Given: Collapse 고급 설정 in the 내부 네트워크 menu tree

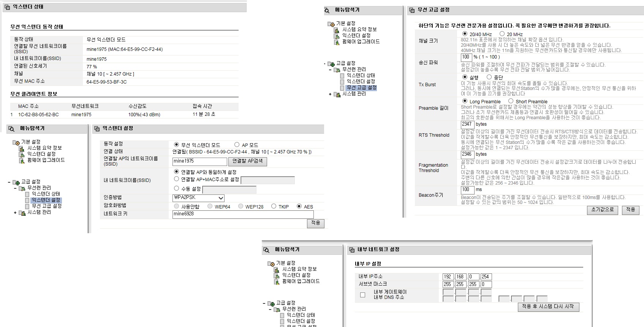Looking at the screenshot, I should coord(264,303).
